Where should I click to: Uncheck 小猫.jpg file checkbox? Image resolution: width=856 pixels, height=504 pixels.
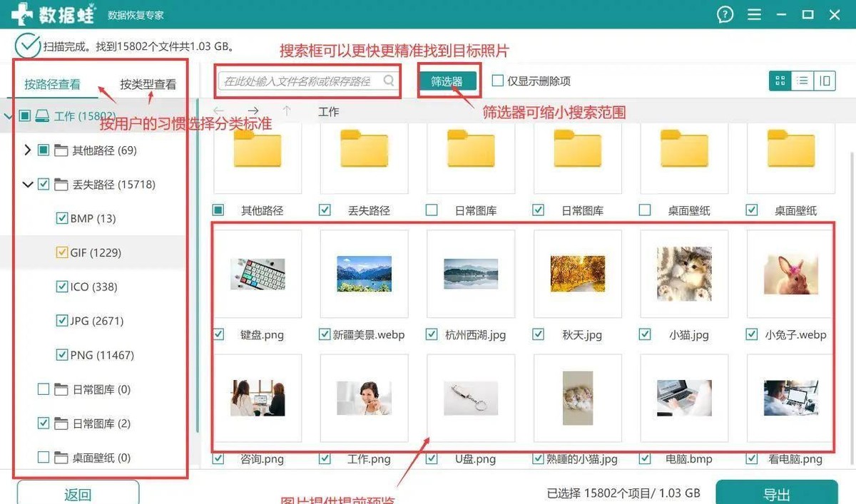point(646,334)
